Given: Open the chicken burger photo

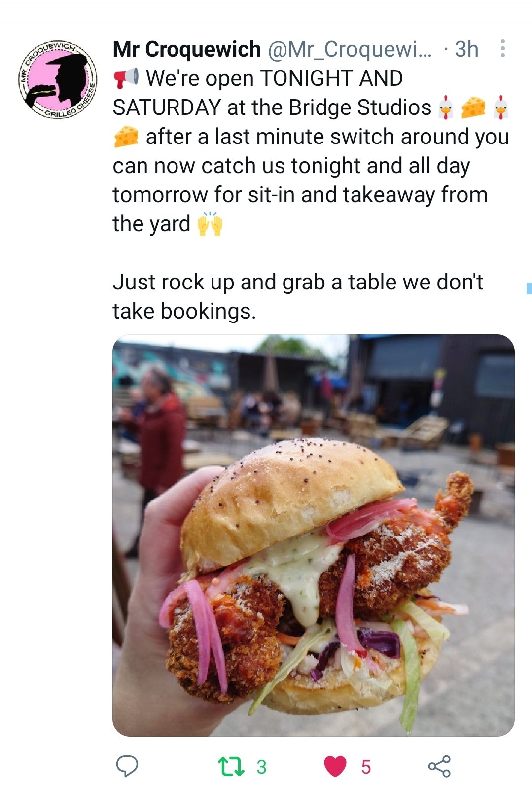Looking at the screenshot, I should [314, 536].
